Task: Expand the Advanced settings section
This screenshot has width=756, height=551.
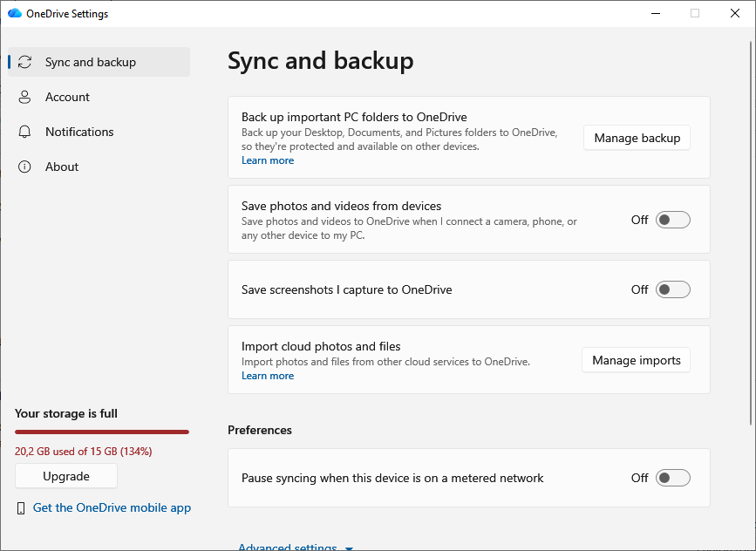Action: (296, 547)
